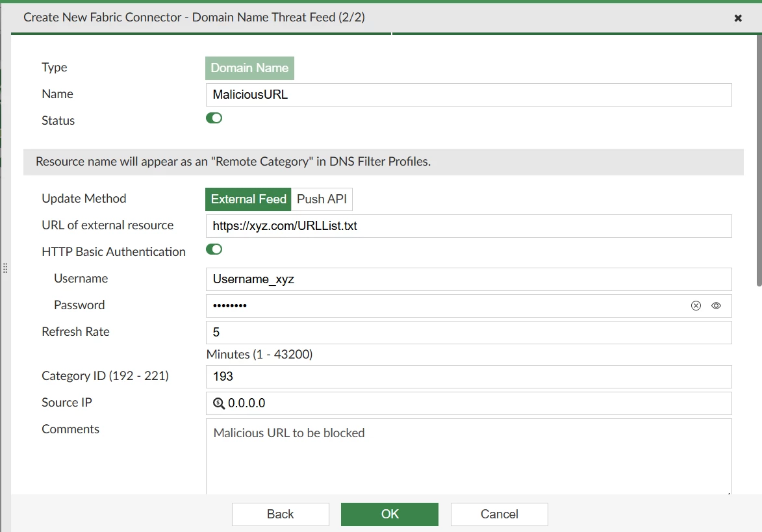Click the 'Status' label
The width and height of the screenshot is (762, 532).
(58, 120)
